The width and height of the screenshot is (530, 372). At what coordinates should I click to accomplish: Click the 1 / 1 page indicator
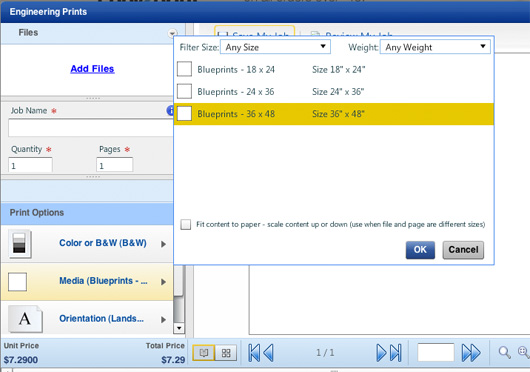click(x=325, y=353)
